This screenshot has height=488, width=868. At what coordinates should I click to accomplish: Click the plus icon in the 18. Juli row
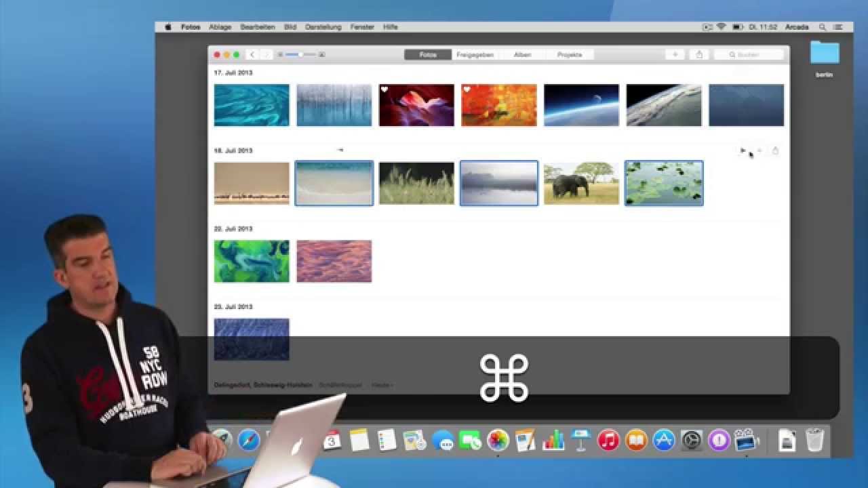(759, 150)
